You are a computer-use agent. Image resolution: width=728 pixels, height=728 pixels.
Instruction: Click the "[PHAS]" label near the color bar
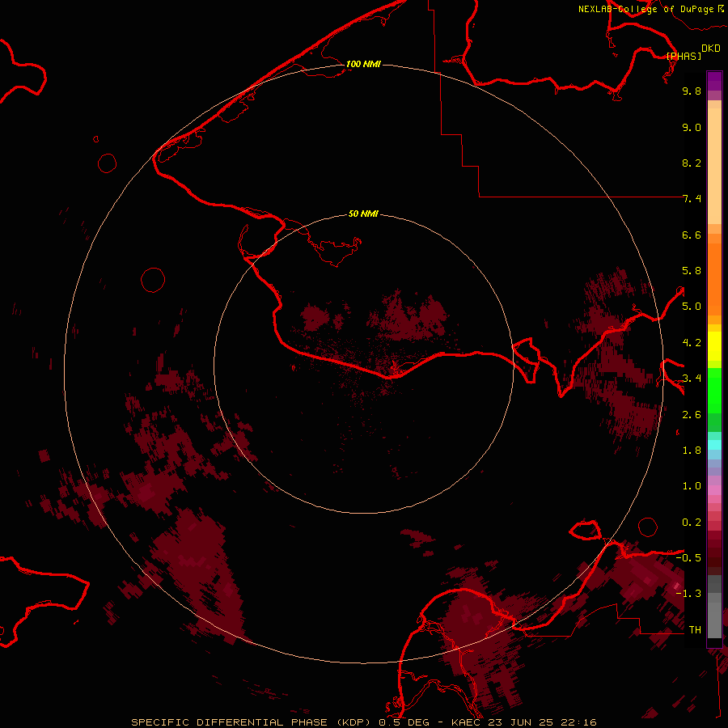point(684,56)
